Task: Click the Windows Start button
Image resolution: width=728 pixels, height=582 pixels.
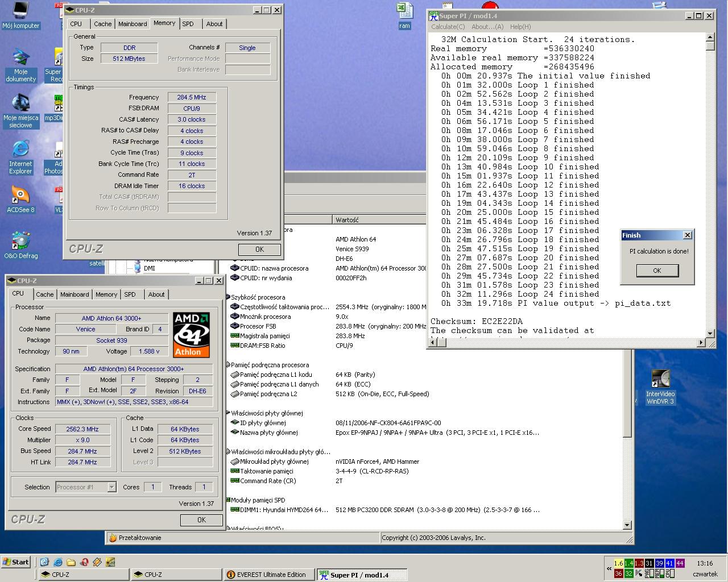Action: 16,562
